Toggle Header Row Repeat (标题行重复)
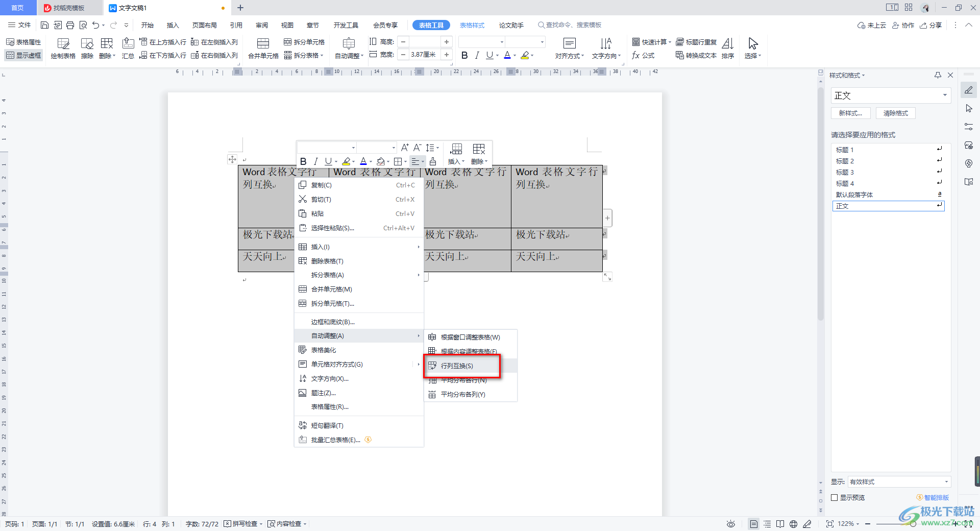The height and width of the screenshot is (531, 980). click(696, 42)
